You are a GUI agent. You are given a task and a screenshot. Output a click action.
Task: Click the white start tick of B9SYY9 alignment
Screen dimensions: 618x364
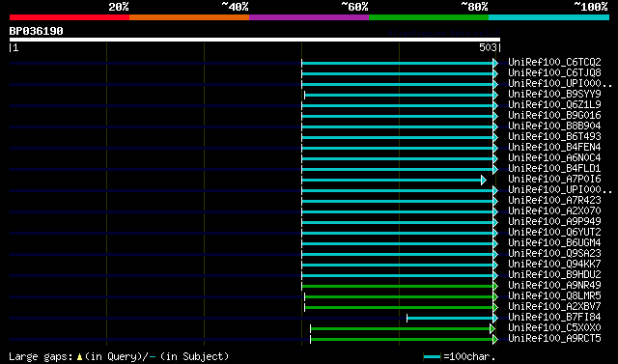pos(305,95)
